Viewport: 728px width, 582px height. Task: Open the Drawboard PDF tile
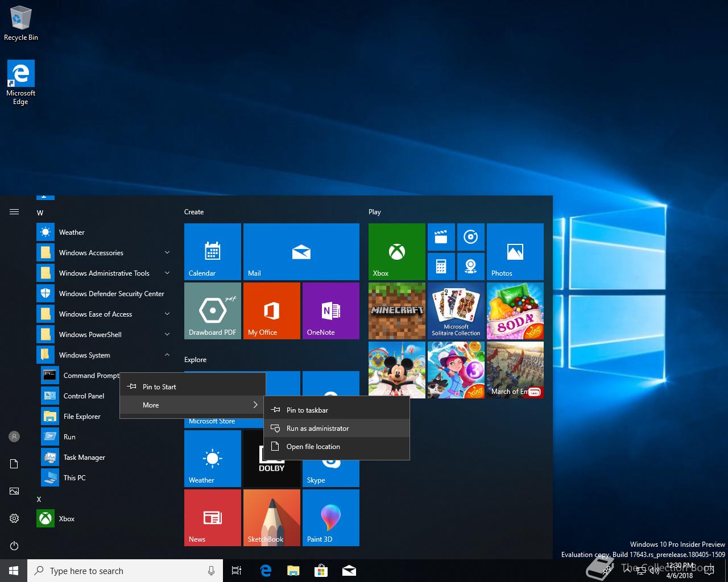(213, 311)
